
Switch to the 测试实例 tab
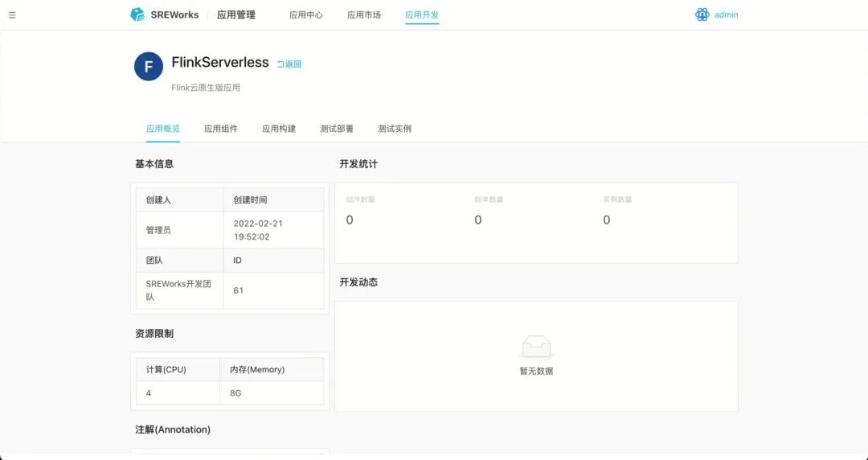(x=395, y=129)
